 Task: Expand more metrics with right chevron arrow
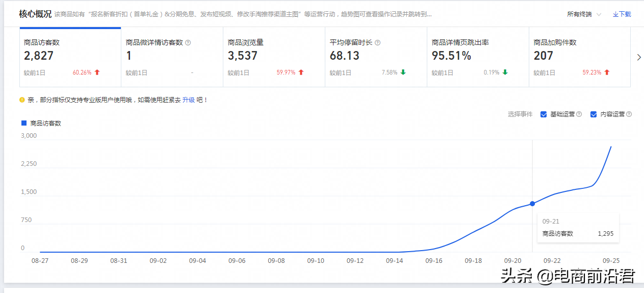point(639,57)
